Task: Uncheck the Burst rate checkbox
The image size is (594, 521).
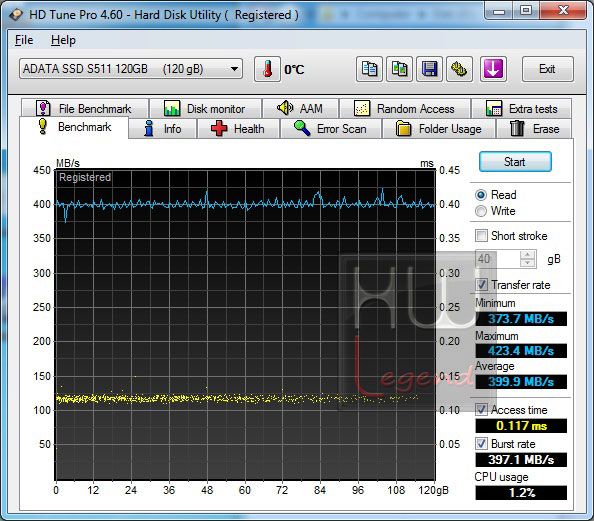Action: coord(481,444)
